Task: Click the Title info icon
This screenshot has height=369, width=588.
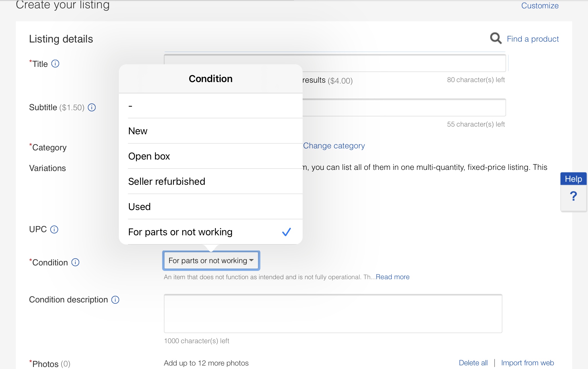Action: (x=55, y=64)
